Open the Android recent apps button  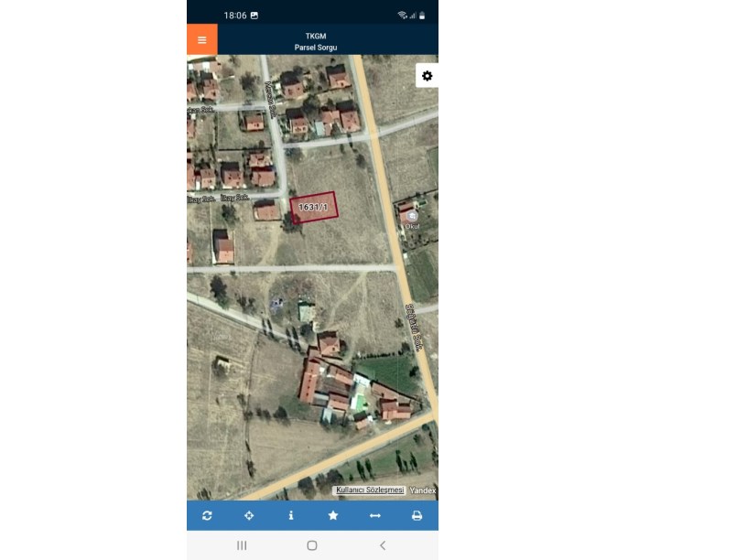coord(242,545)
